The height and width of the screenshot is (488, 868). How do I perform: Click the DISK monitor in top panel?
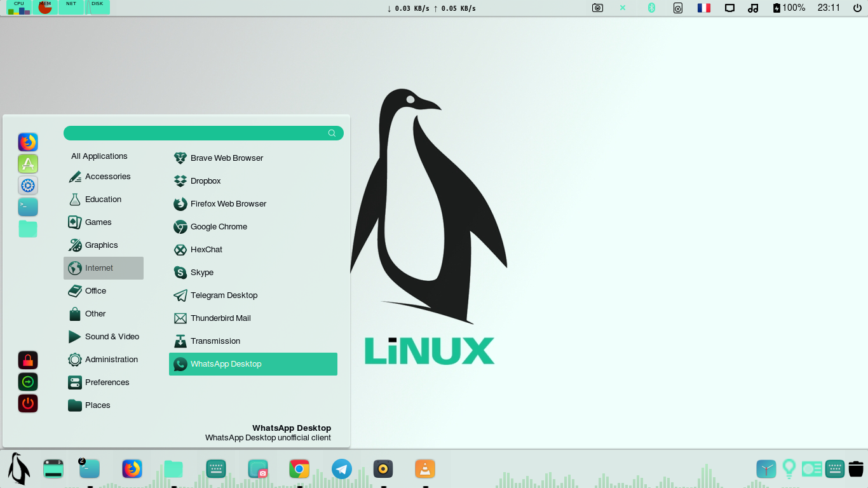pyautogui.click(x=97, y=8)
